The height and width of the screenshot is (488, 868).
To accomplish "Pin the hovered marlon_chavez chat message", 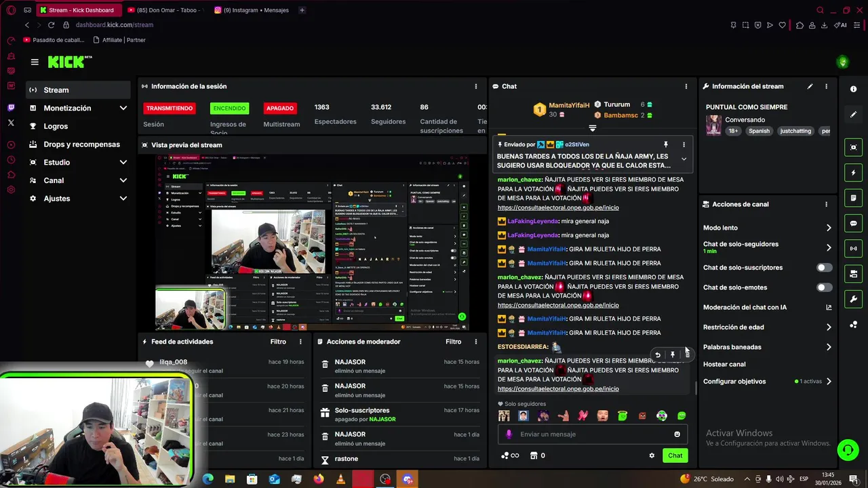I will click(x=672, y=354).
